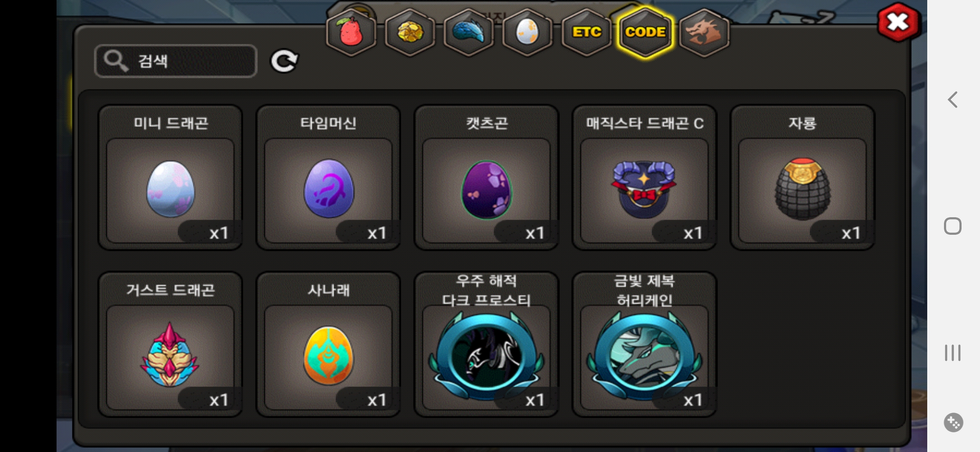Select the ETC tab
The width and height of the screenshot is (980, 452).
pos(586,32)
